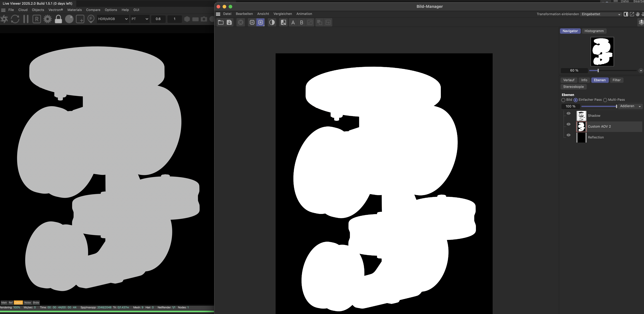The height and width of the screenshot is (314, 644).
Task: Toggle the lock resolution padlock icon
Action: point(58,19)
